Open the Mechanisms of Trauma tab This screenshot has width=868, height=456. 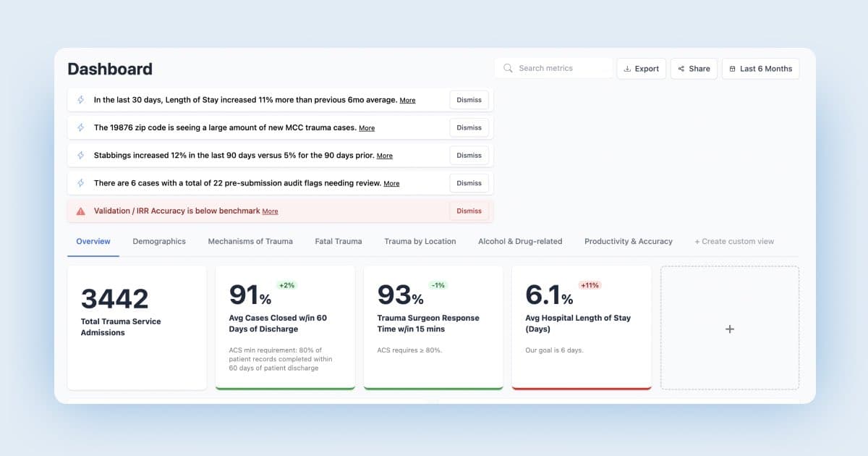(250, 241)
